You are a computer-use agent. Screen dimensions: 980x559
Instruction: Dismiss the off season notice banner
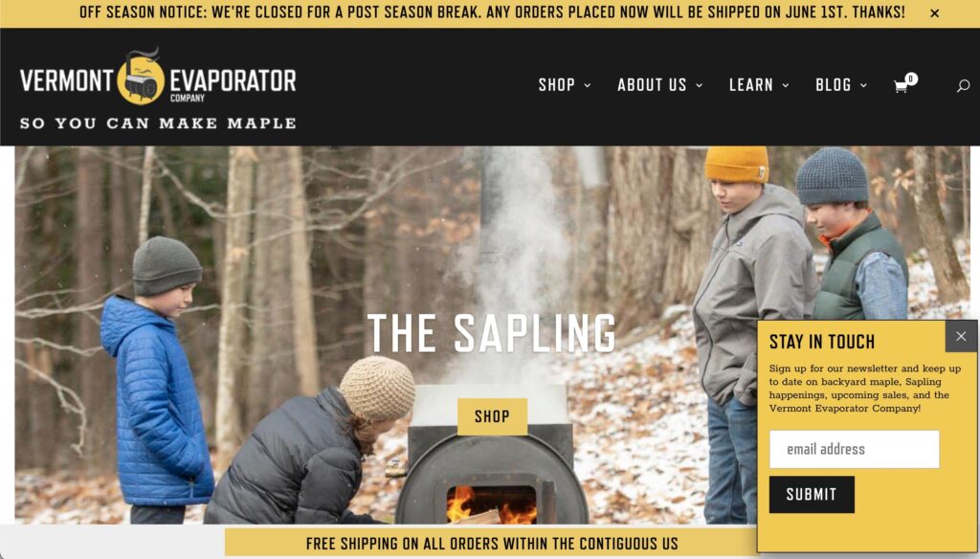coord(934,13)
